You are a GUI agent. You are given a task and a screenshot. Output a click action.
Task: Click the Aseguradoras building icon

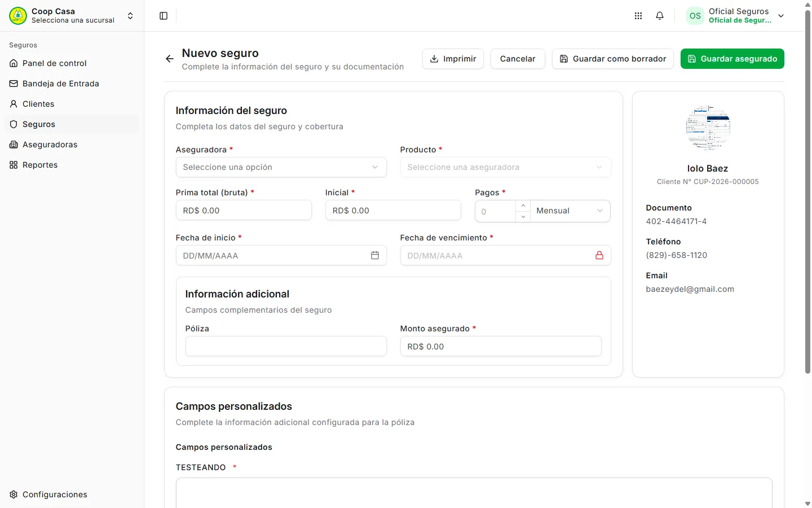click(x=14, y=144)
